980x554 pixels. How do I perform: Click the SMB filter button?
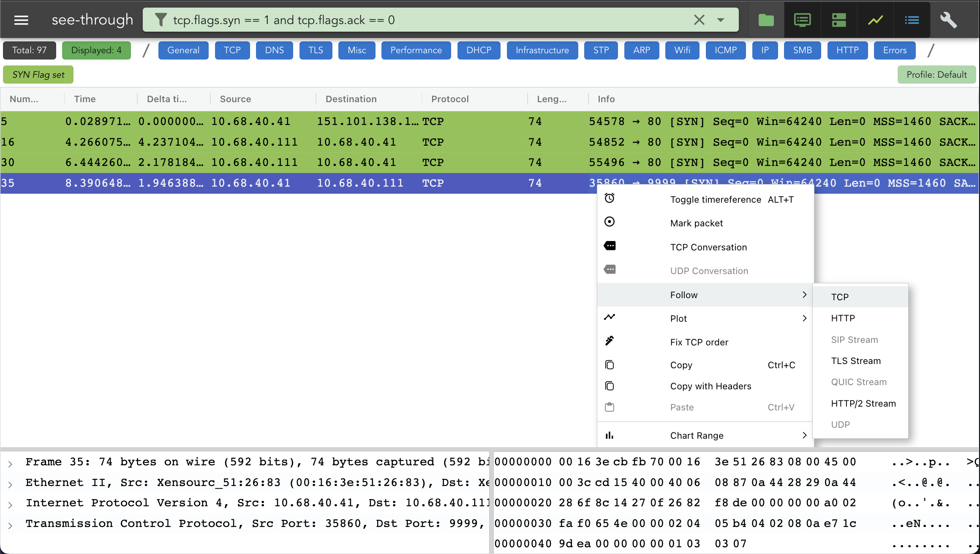803,50
